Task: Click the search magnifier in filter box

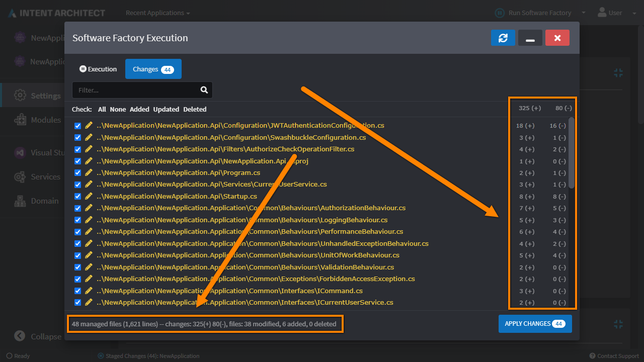Action: click(x=204, y=90)
